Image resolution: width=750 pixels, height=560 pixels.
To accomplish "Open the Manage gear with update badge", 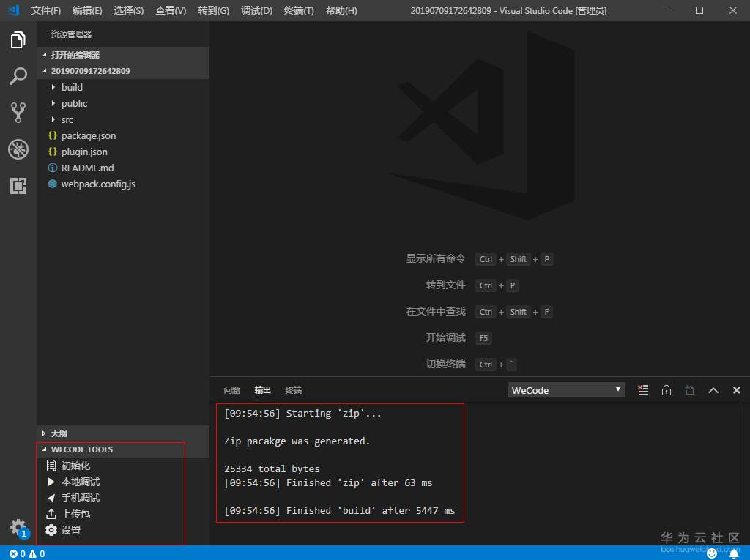I will pos(19,528).
